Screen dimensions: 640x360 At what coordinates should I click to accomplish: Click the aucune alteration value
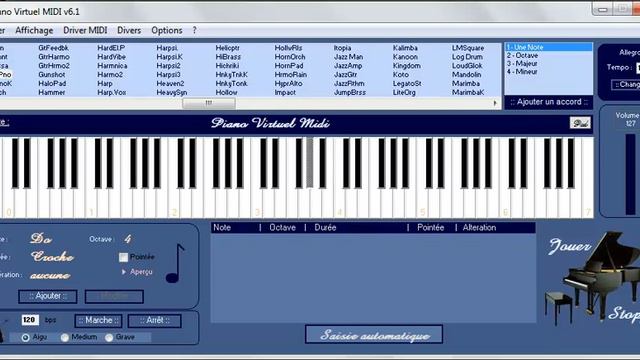pos(50,276)
